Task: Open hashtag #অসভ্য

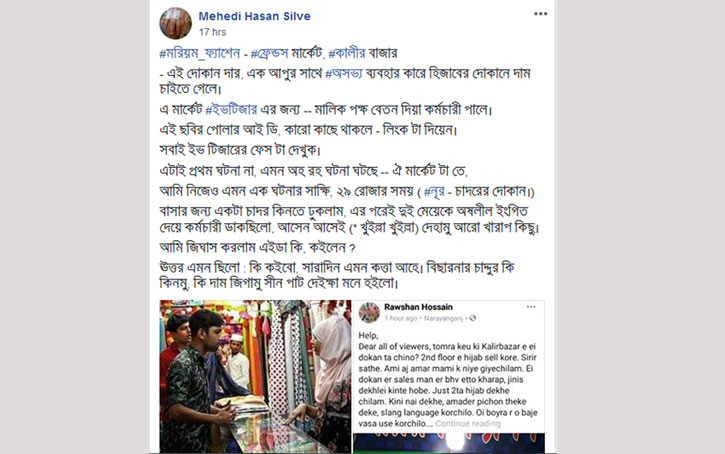Action: pos(344,74)
